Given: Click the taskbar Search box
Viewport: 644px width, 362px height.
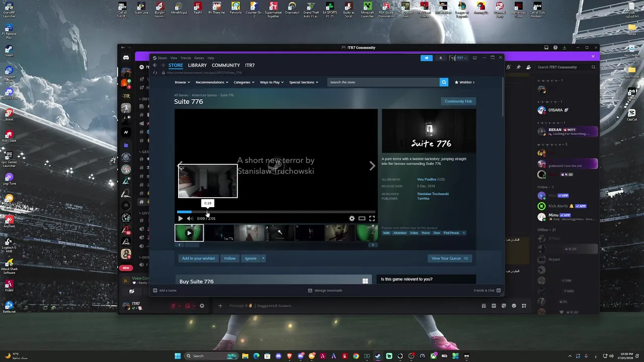Looking at the screenshot, I should tap(211, 356).
